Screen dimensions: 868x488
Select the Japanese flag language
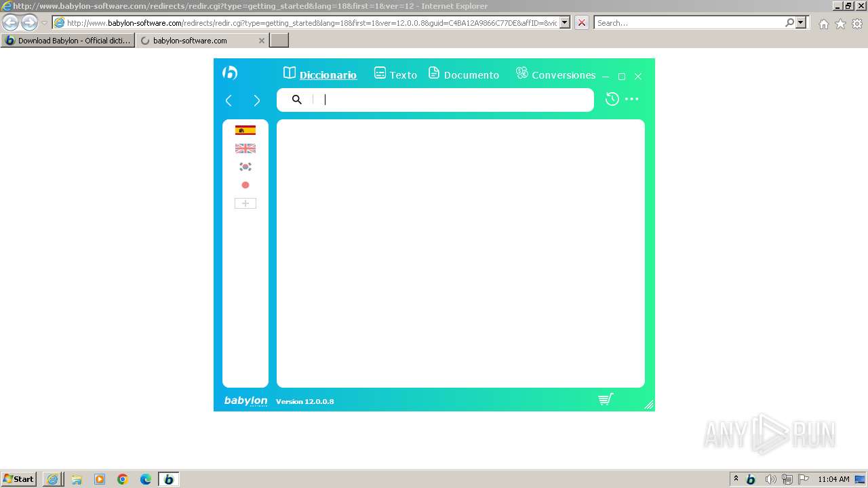[245, 185]
